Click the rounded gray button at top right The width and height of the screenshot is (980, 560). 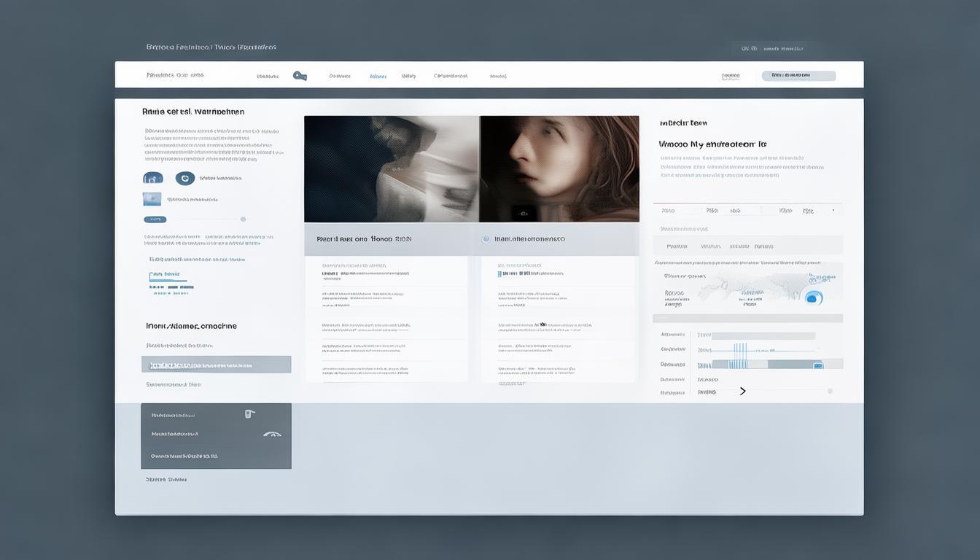point(798,76)
